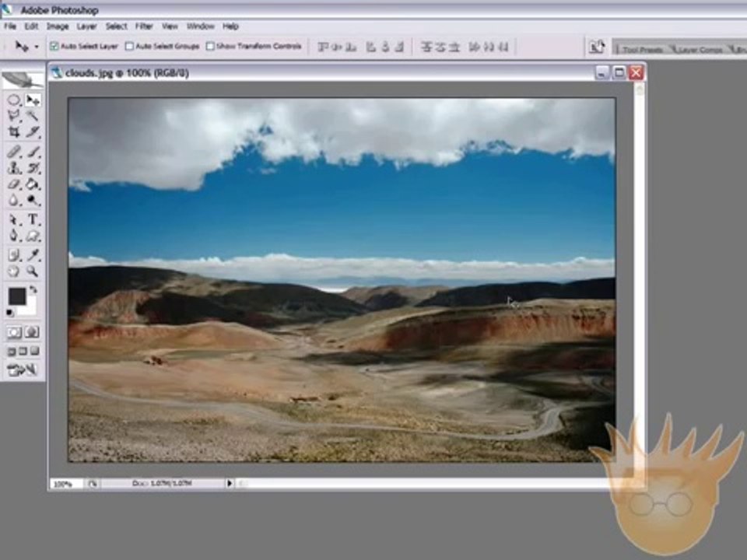Select the Eraser tool

pos(14,184)
